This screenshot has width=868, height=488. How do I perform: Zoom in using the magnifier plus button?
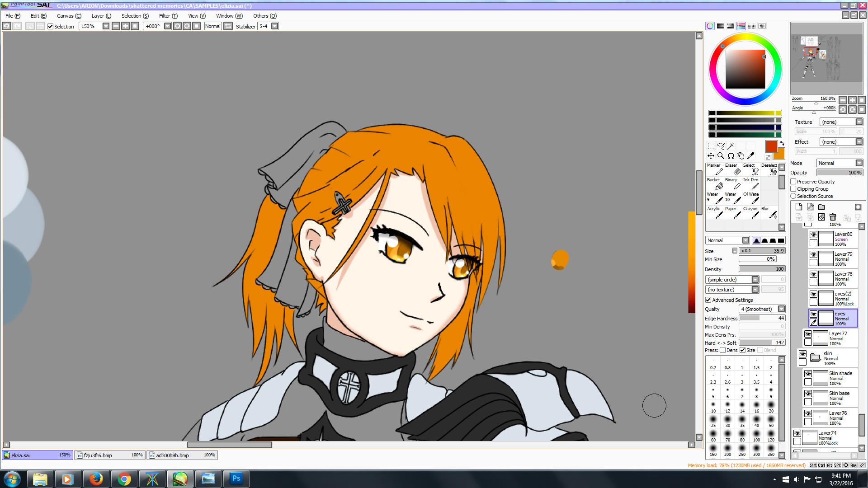point(852,100)
